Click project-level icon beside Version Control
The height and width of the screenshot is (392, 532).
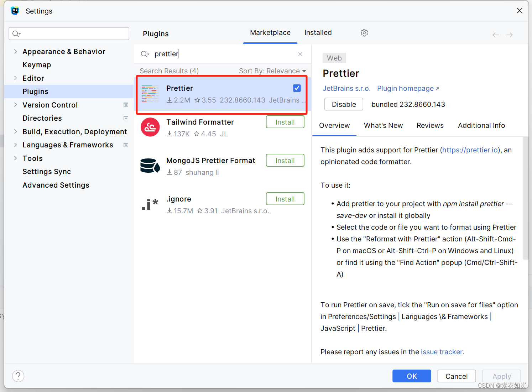pyautogui.click(x=126, y=105)
